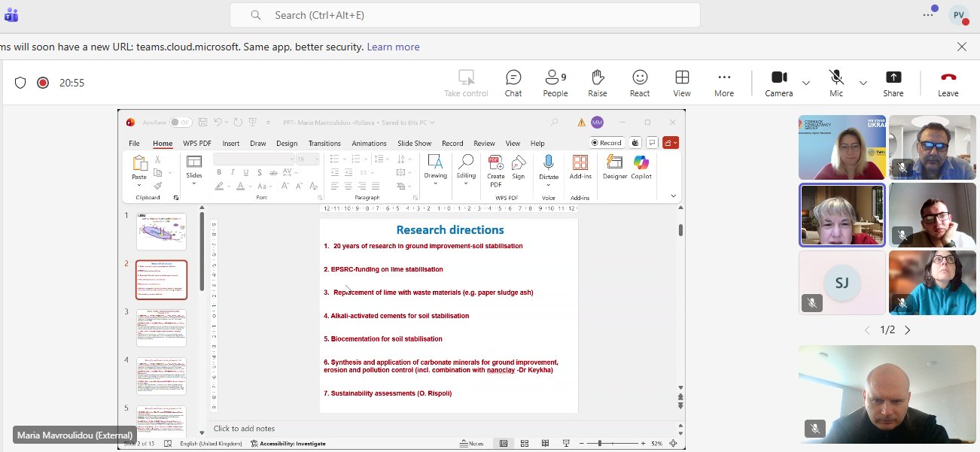Open the People participants list
980x452 pixels.
click(x=555, y=83)
